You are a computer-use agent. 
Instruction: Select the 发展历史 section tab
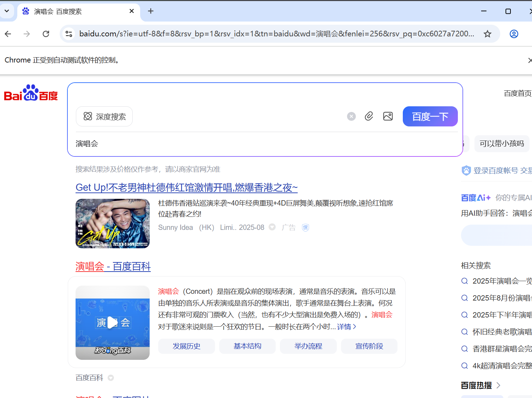pyautogui.click(x=186, y=346)
